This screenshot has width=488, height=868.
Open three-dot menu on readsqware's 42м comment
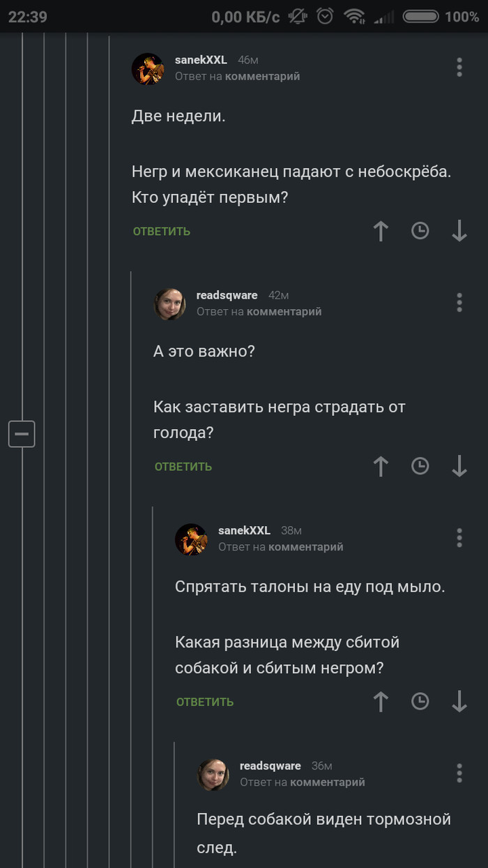coord(459,302)
